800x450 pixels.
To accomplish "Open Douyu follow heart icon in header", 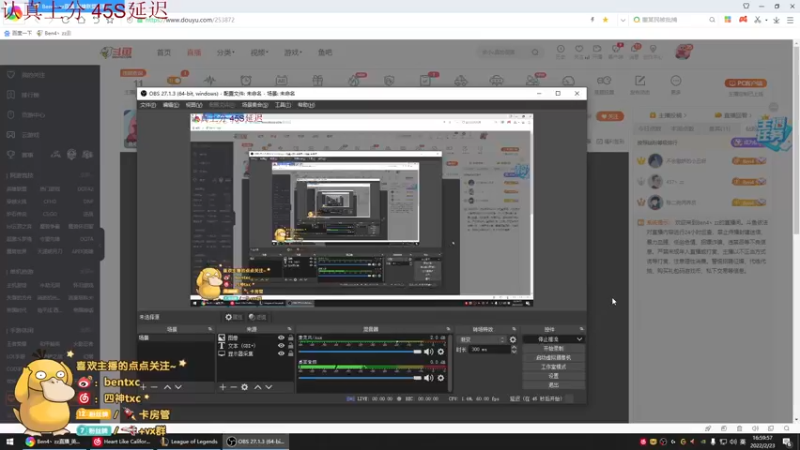I will (x=579, y=49).
